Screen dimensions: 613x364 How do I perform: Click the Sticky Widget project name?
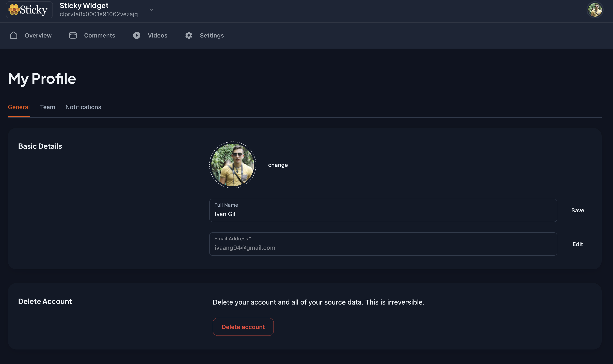click(x=84, y=5)
